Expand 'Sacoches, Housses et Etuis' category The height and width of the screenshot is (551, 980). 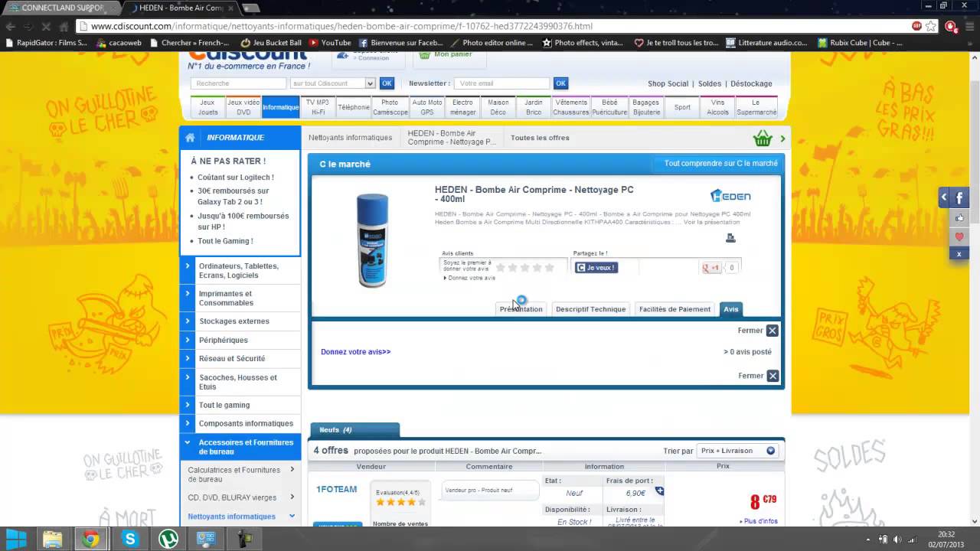pyautogui.click(x=188, y=377)
